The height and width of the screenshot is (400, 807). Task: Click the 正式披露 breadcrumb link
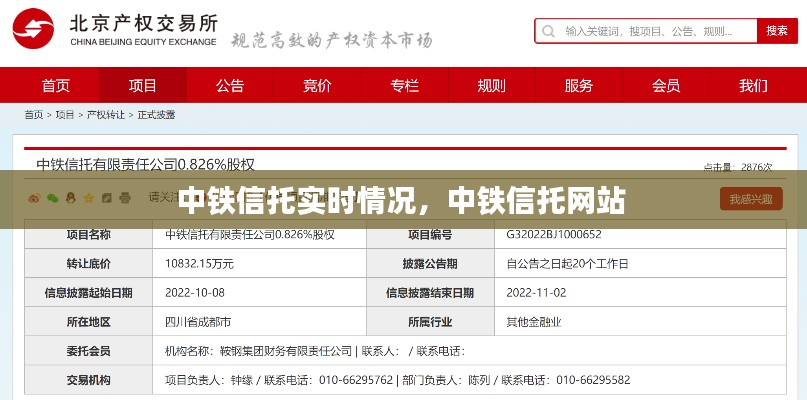coord(156,115)
